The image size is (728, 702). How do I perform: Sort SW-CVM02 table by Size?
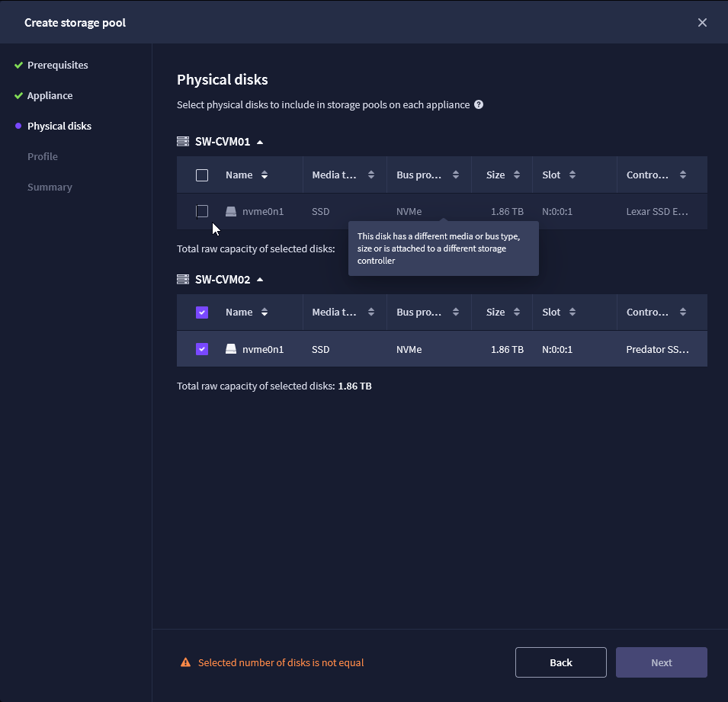[x=516, y=312]
